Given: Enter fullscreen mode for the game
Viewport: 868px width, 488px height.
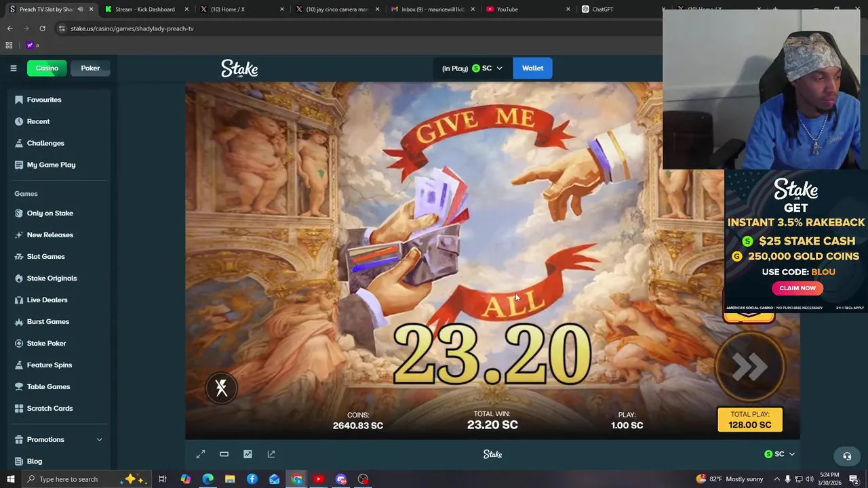Looking at the screenshot, I should tap(201, 454).
